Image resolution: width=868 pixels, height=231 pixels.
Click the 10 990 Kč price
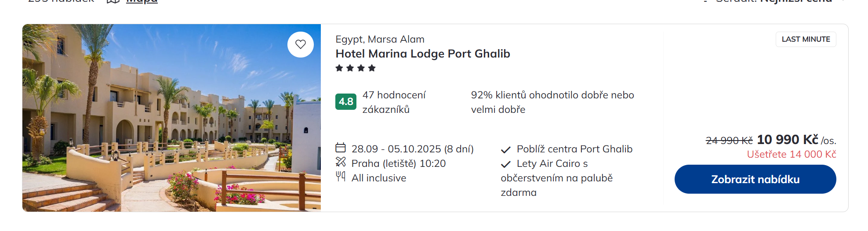[787, 140]
